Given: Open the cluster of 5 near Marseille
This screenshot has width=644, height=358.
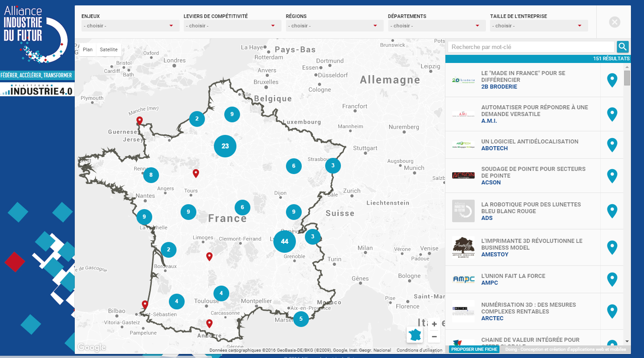Looking at the screenshot, I should click(x=301, y=319).
